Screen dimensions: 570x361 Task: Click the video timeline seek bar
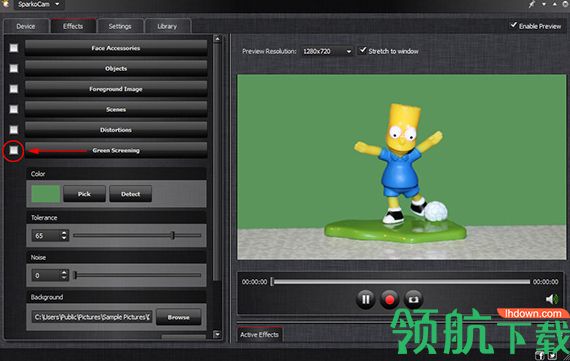click(400, 282)
